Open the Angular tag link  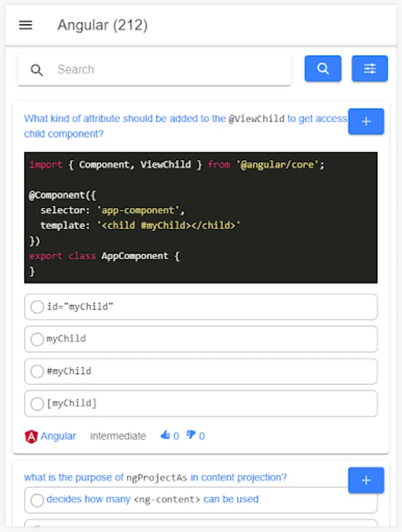click(59, 436)
